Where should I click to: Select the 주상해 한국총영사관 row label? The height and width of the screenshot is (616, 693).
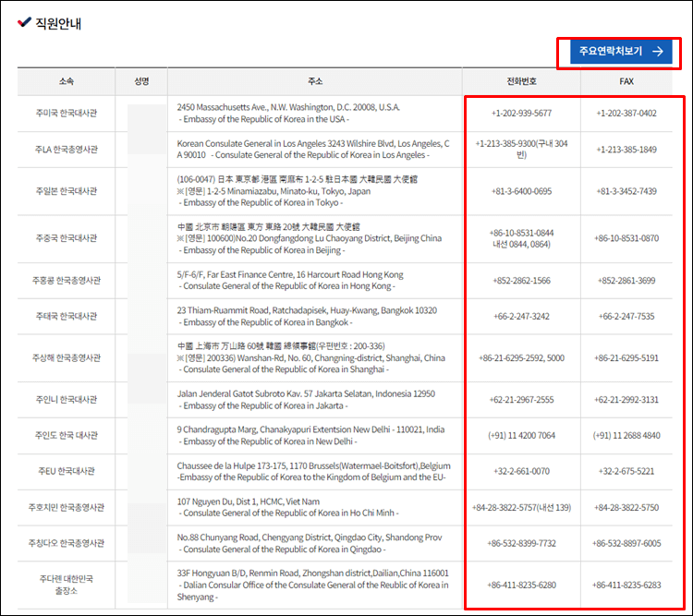[x=67, y=357]
